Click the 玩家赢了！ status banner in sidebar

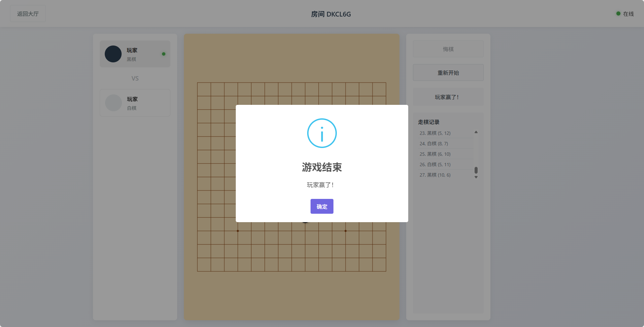[x=448, y=97]
